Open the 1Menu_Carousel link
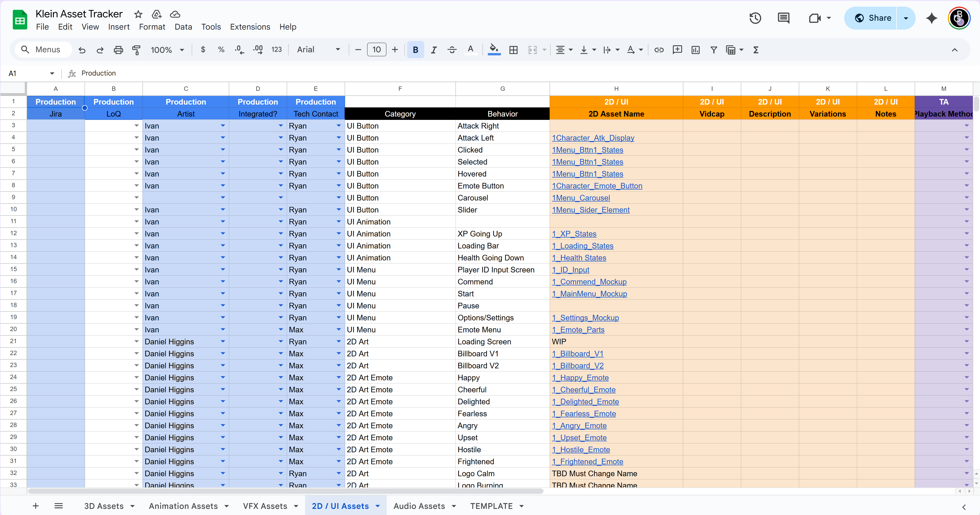This screenshot has height=515, width=980. 580,198
